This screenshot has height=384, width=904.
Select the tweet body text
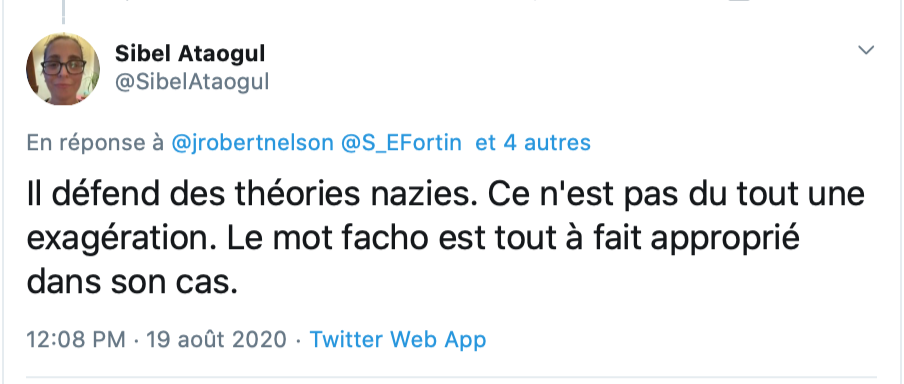point(445,238)
